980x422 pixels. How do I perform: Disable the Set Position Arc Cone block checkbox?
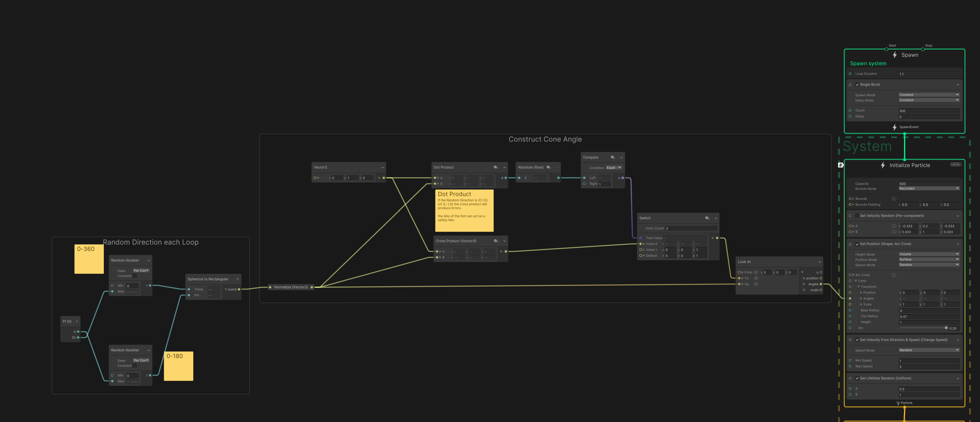pos(857,244)
